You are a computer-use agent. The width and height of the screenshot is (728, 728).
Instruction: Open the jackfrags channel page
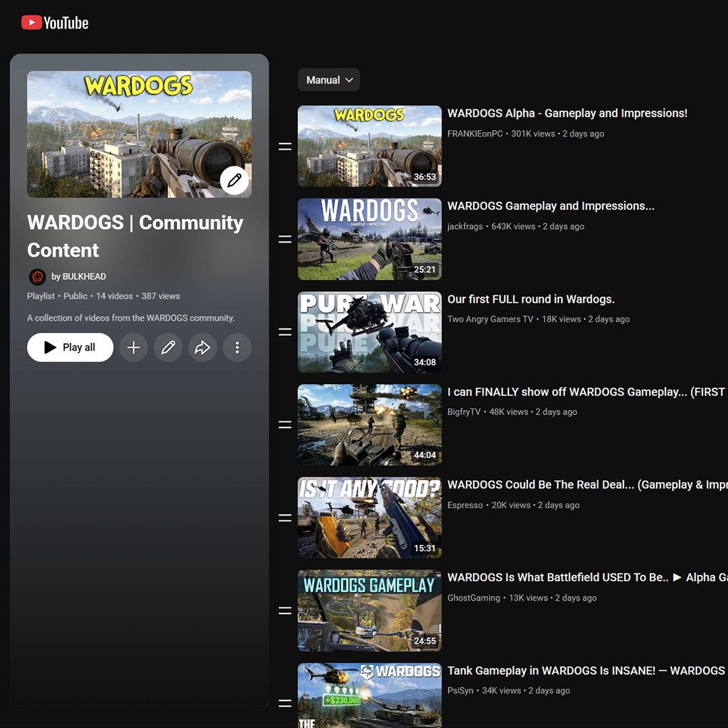pyautogui.click(x=464, y=226)
